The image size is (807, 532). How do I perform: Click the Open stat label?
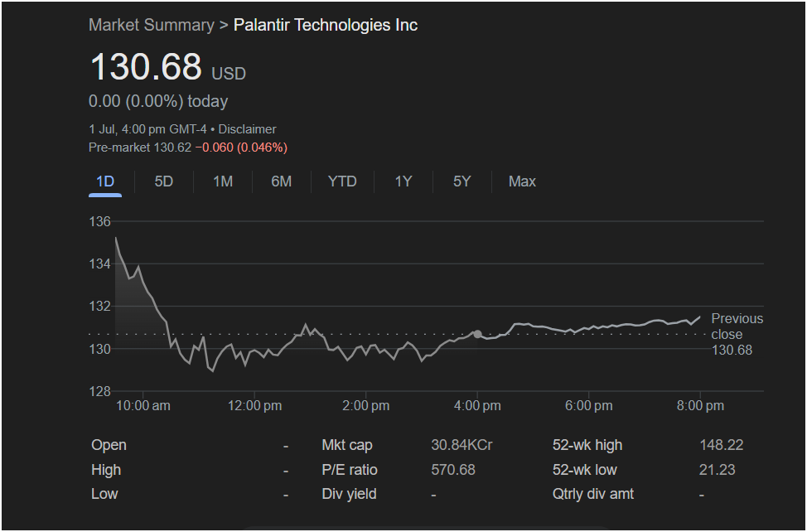click(109, 445)
